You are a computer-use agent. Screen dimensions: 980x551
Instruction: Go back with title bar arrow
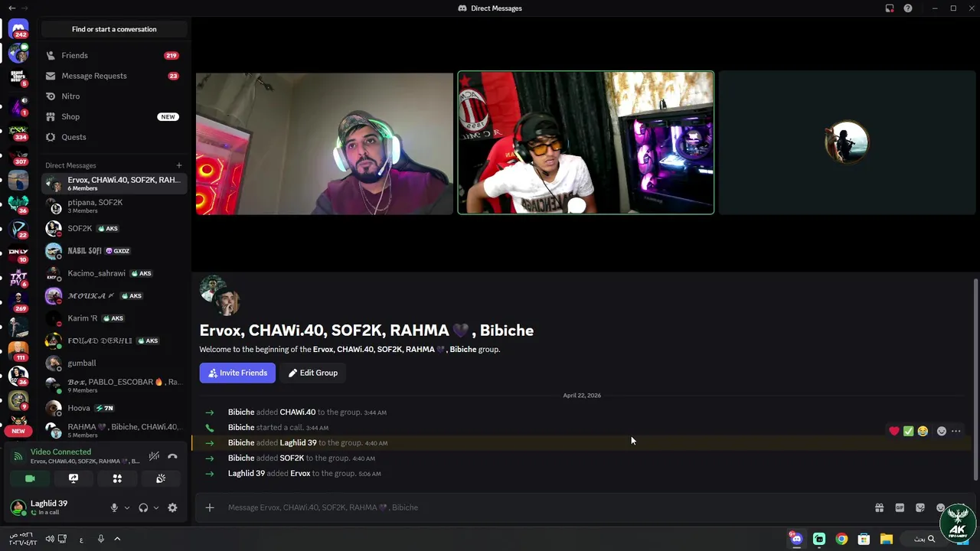point(11,8)
